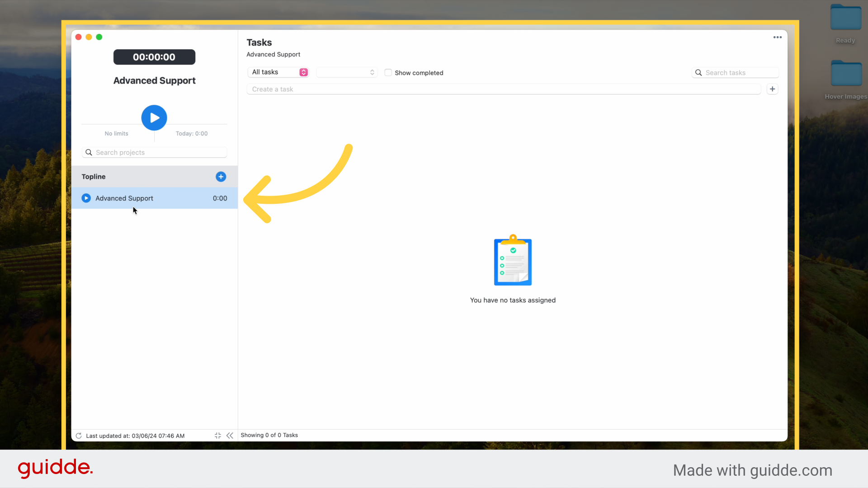Open the All tasks dropdown

coord(278,72)
